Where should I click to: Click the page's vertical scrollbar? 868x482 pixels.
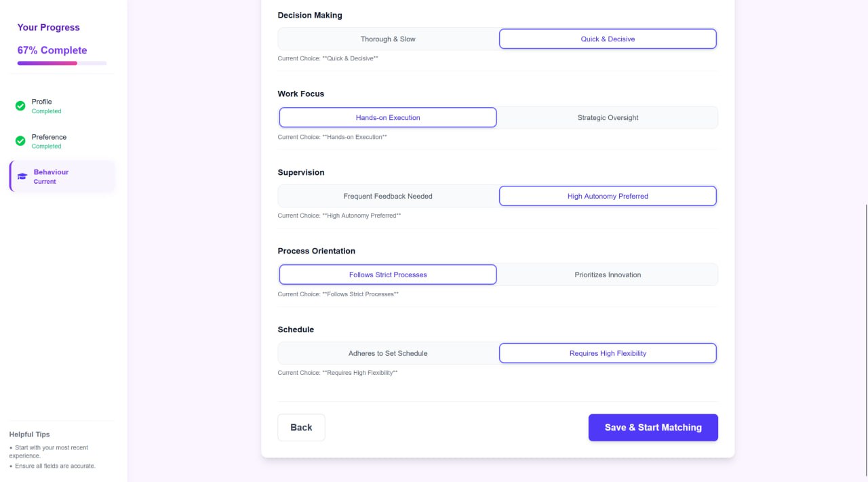point(865,342)
